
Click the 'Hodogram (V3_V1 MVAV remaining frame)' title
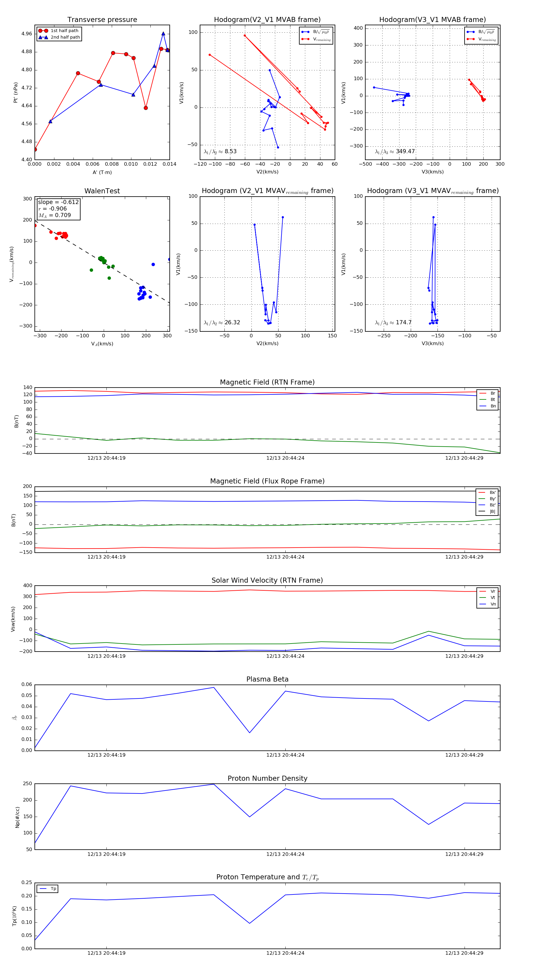432,191
